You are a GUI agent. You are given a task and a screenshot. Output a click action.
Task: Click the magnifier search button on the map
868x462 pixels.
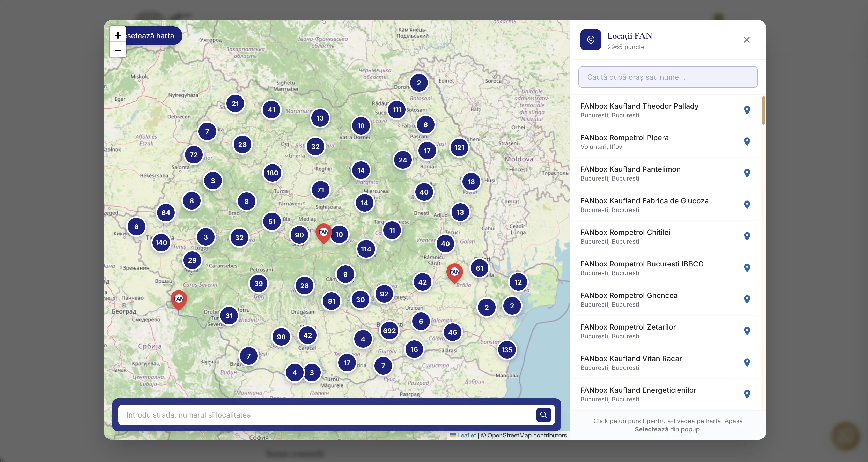pyautogui.click(x=543, y=415)
